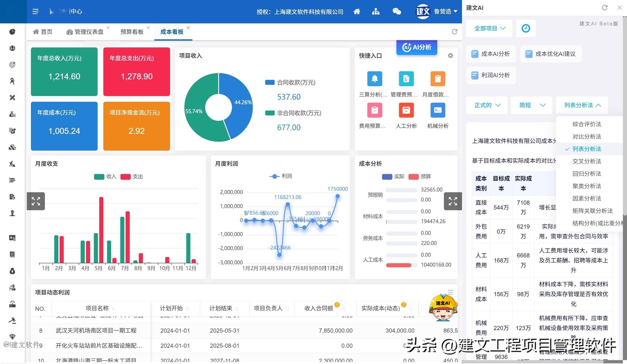
Task: Open the 全部项目 dropdown
Action: 489,28
